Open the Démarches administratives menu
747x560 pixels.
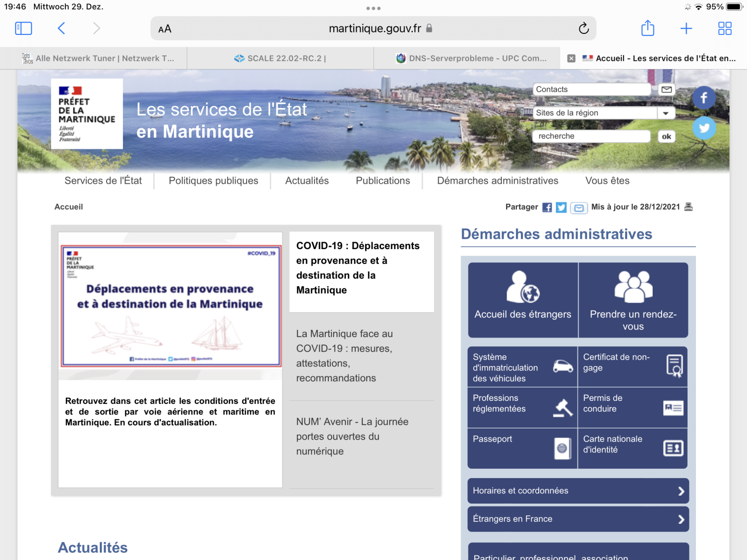tap(497, 181)
